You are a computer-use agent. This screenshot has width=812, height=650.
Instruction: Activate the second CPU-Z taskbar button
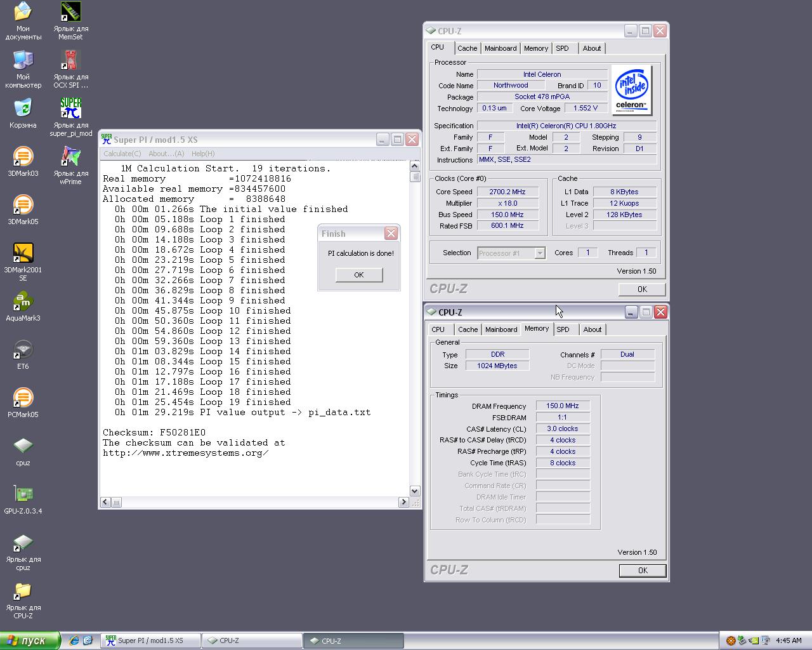click(x=353, y=640)
